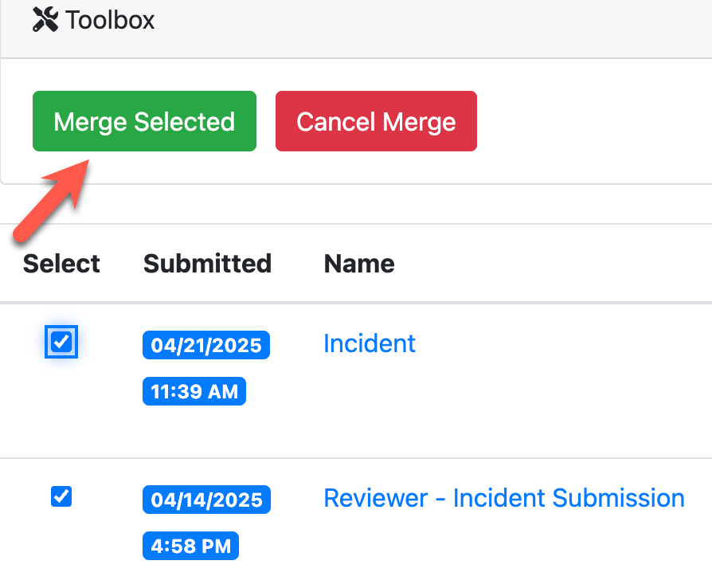Uncheck the Reviewer - Incident Submission checkbox
Screen dimensions: 712x588
tap(61, 497)
